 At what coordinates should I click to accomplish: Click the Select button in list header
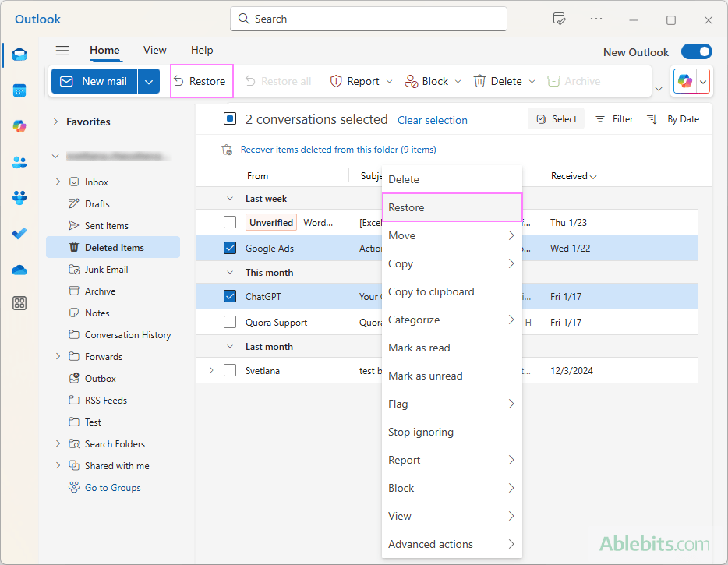pyautogui.click(x=557, y=119)
